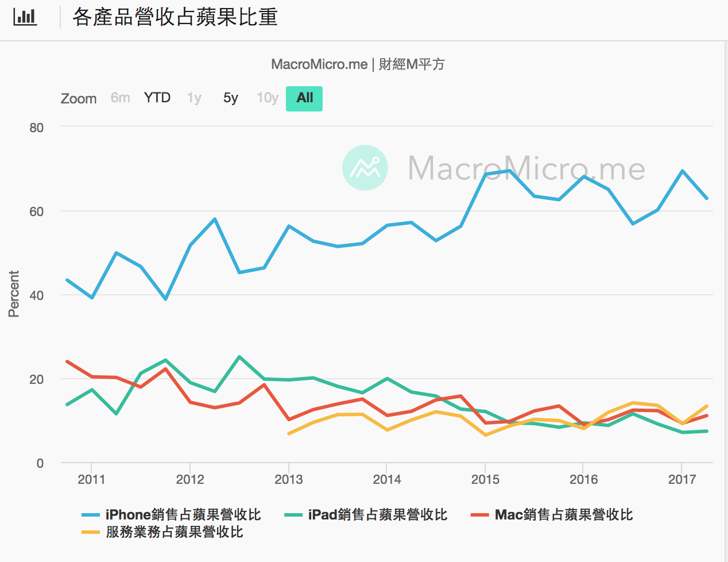Click the yellow 服務業務 legend line swatch
The width and height of the screenshot is (728, 562).
(x=91, y=532)
